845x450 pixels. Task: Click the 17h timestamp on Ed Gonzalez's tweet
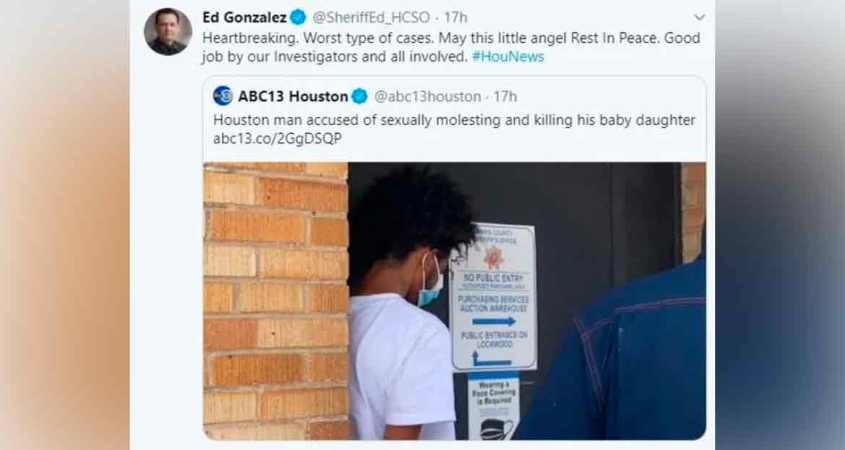pyautogui.click(x=455, y=18)
